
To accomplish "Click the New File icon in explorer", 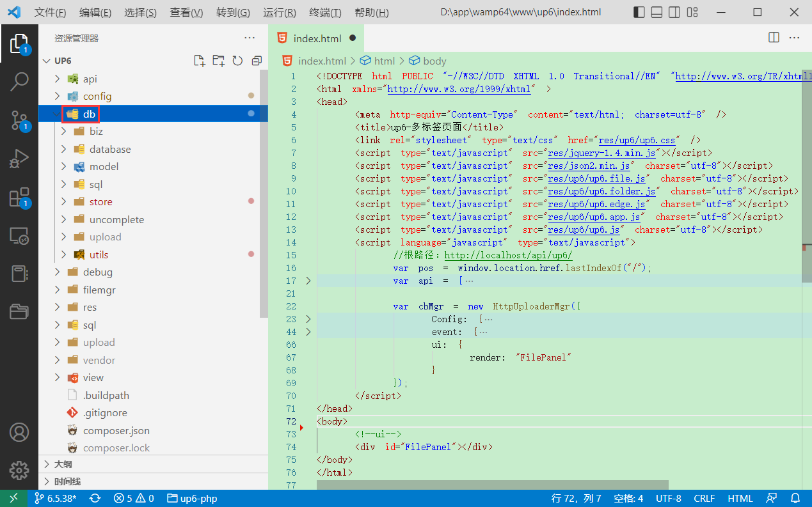I will click(200, 61).
